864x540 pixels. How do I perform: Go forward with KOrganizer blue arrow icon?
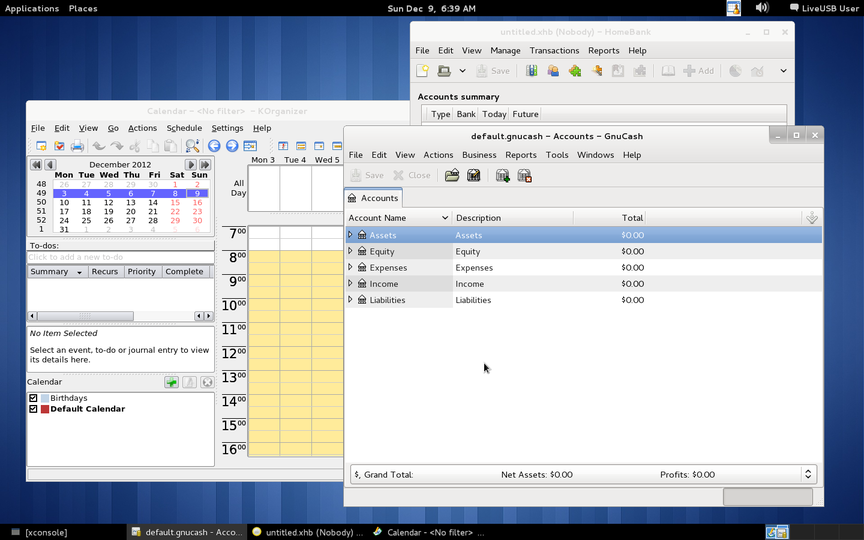[232, 146]
